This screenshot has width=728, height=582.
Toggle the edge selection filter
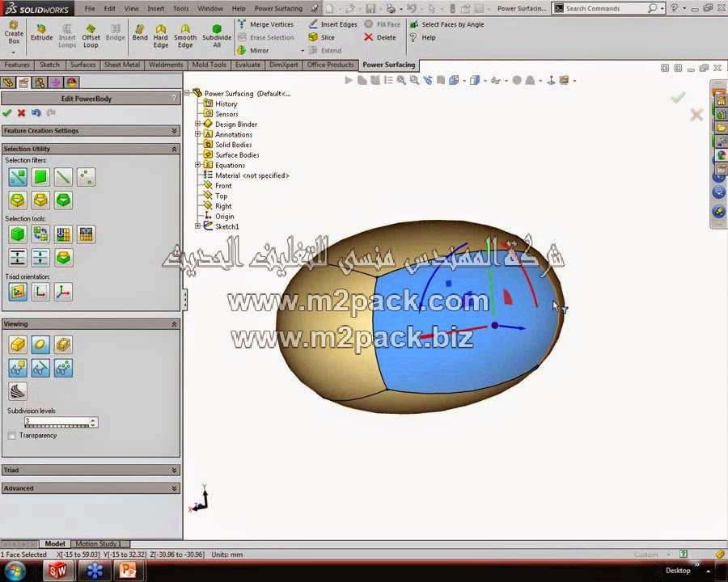(x=63, y=177)
